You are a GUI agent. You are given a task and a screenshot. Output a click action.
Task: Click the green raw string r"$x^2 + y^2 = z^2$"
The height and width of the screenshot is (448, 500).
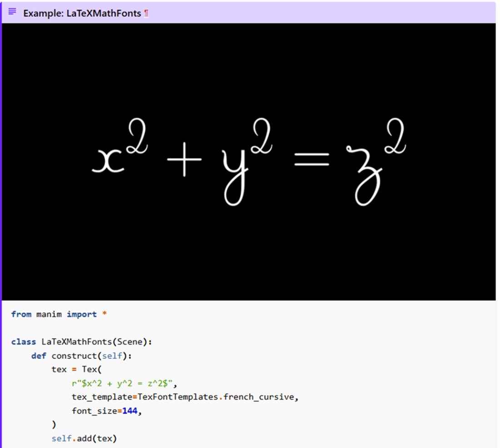(x=122, y=383)
